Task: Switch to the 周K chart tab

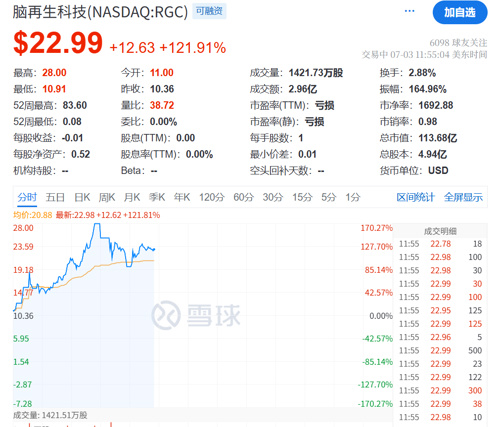Action: coord(107,197)
